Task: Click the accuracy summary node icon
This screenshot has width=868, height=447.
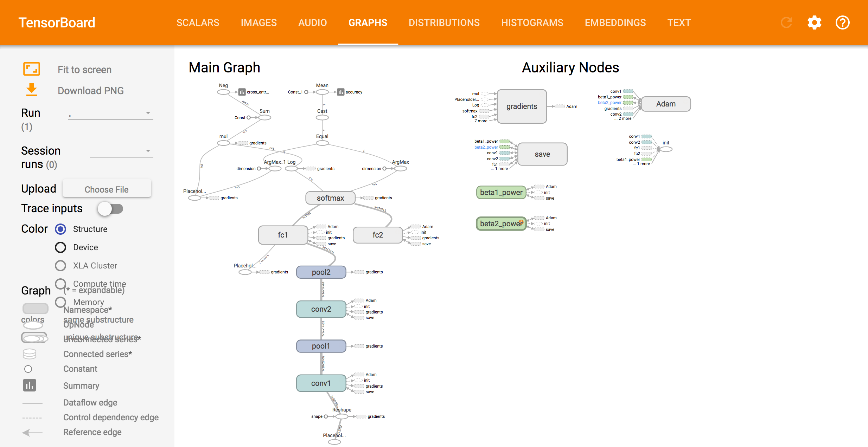Action: click(x=340, y=92)
